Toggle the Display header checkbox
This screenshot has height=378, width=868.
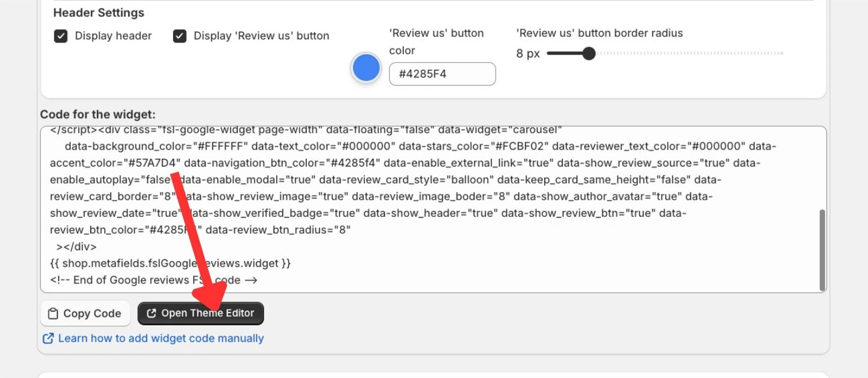coord(61,36)
